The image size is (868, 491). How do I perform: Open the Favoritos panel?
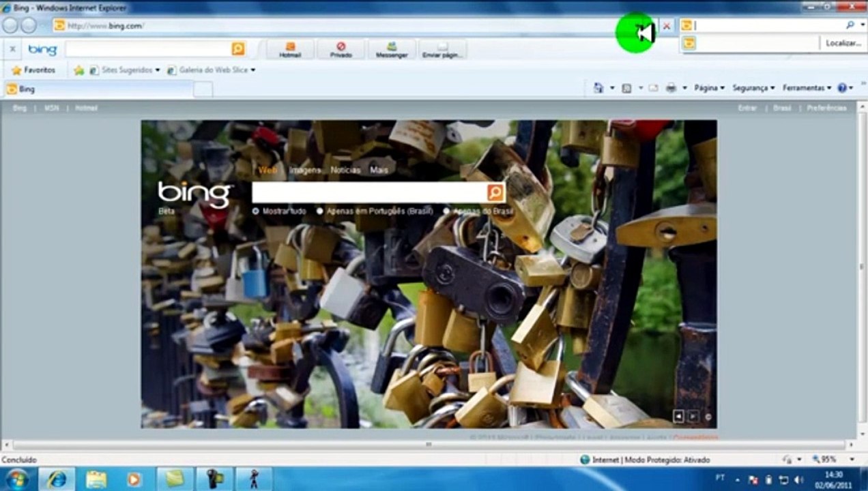(33, 70)
